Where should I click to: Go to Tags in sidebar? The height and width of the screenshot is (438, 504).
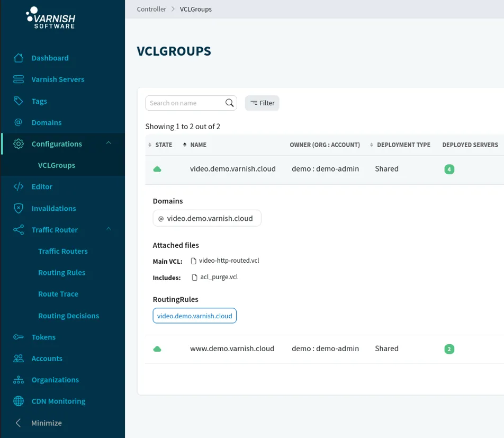pyautogui.click(x=39, y=101)
